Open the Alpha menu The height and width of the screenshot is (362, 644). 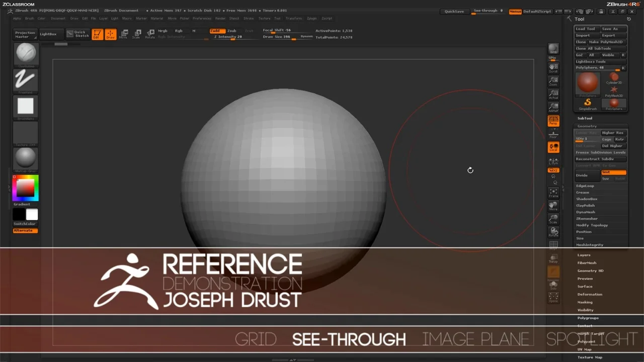(x=17, y=19)
